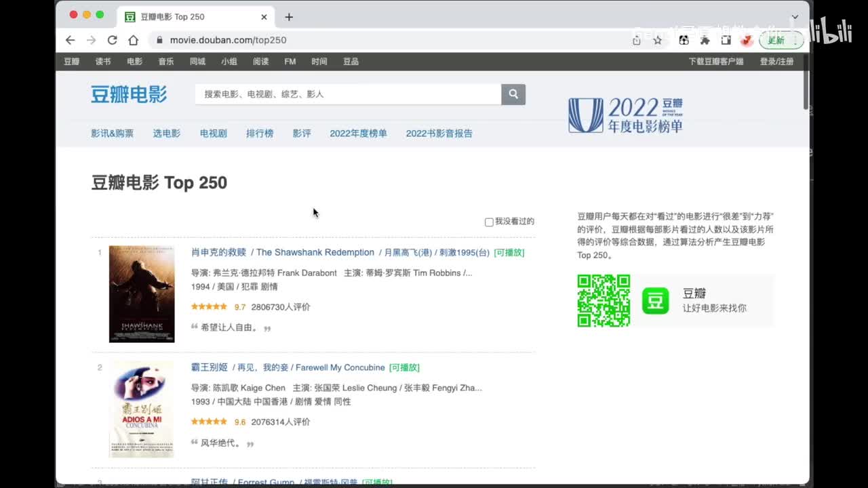Click 登录/注册 link
This screenshot has width=868, height=488.
point(776,62)
